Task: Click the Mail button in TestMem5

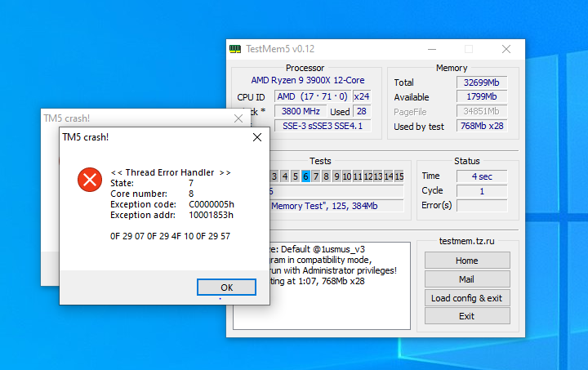Action: click(467, 279)
